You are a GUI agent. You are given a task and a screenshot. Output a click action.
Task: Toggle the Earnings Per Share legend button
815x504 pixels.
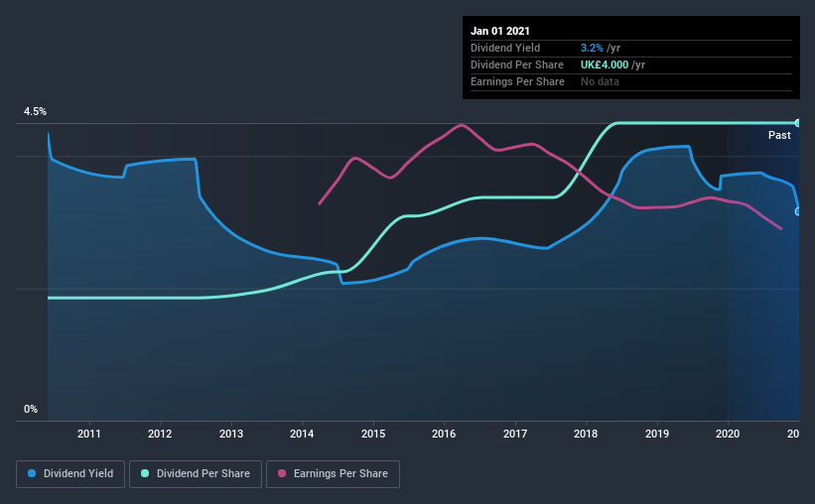(x=334, y=474)
